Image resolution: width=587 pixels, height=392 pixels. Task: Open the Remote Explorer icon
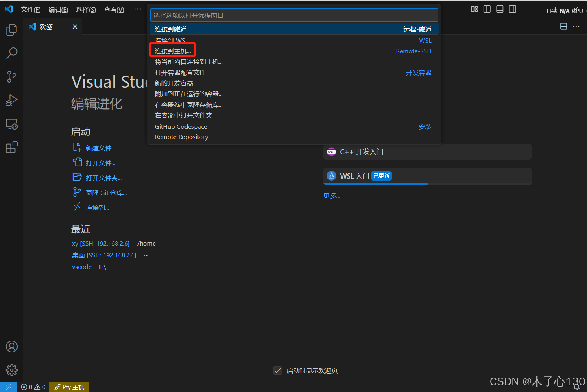(11, 124)
